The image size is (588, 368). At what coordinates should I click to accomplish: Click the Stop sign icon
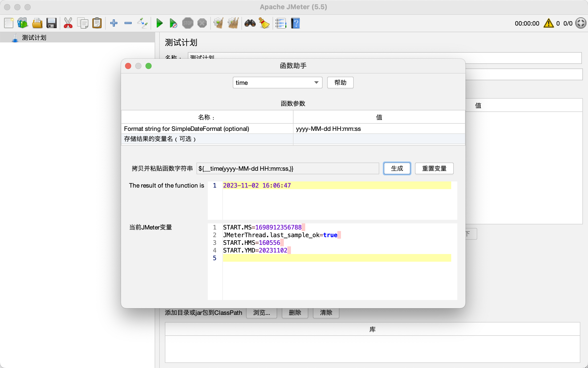coord(188,23)
